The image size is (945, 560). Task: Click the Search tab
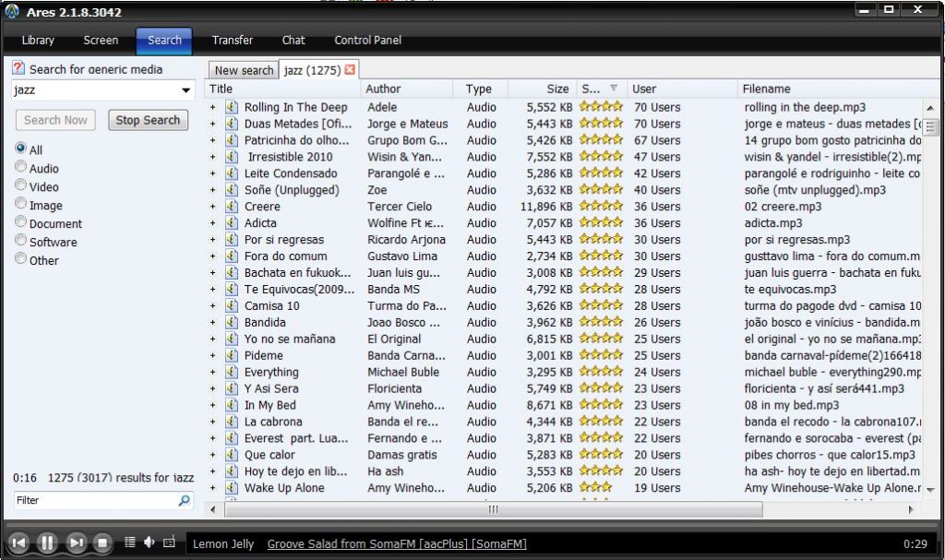(164, 41)
